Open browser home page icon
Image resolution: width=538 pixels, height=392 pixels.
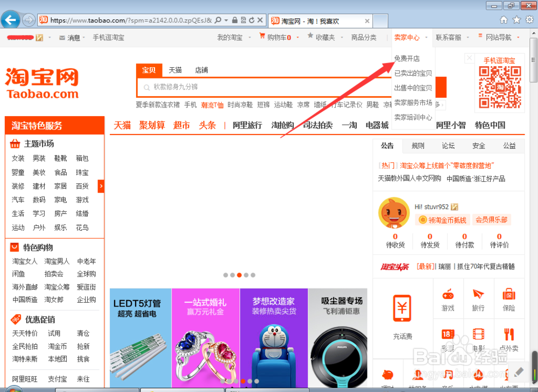(x=504, y=20)
